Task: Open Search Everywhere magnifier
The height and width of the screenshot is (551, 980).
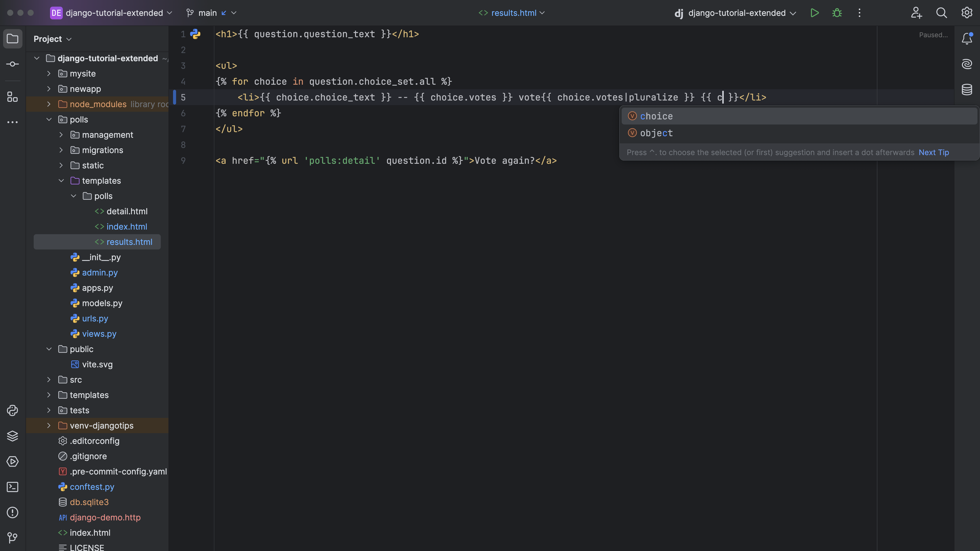Action: coord(941,13)
